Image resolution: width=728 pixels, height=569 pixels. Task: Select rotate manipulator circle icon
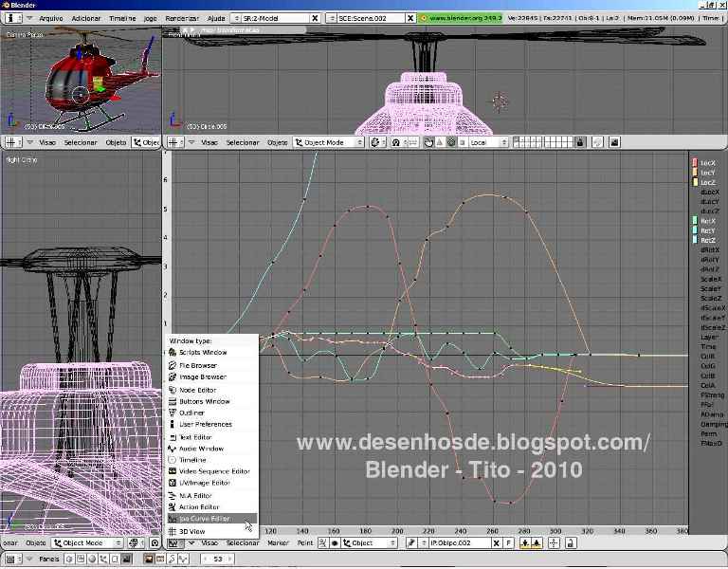[451, 142]
